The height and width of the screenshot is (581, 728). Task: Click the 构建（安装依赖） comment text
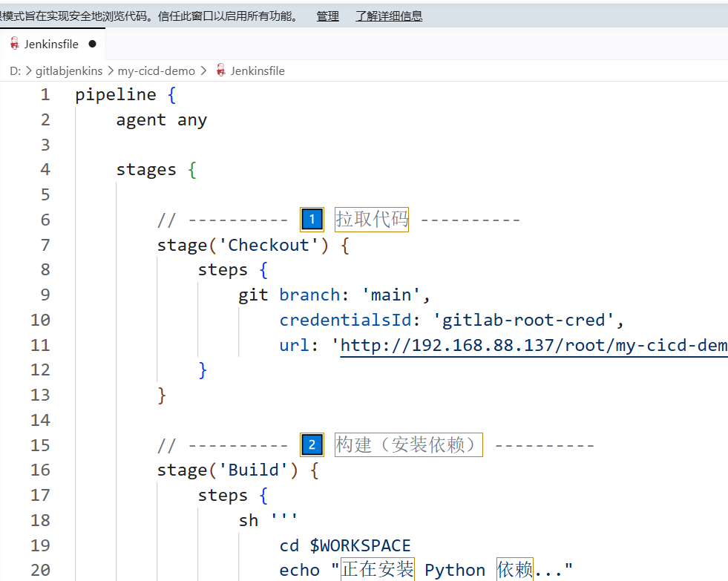click(409, 444)
